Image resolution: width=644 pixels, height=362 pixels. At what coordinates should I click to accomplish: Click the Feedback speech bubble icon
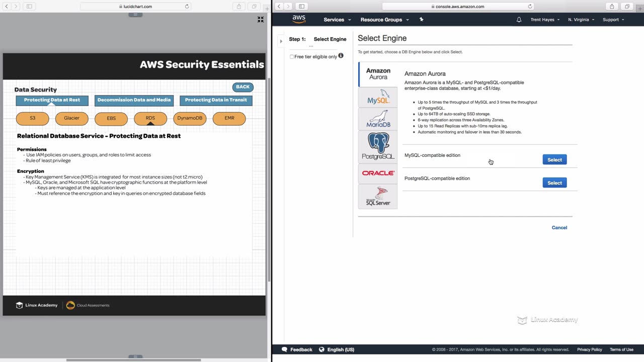click(x=284, y=349)
